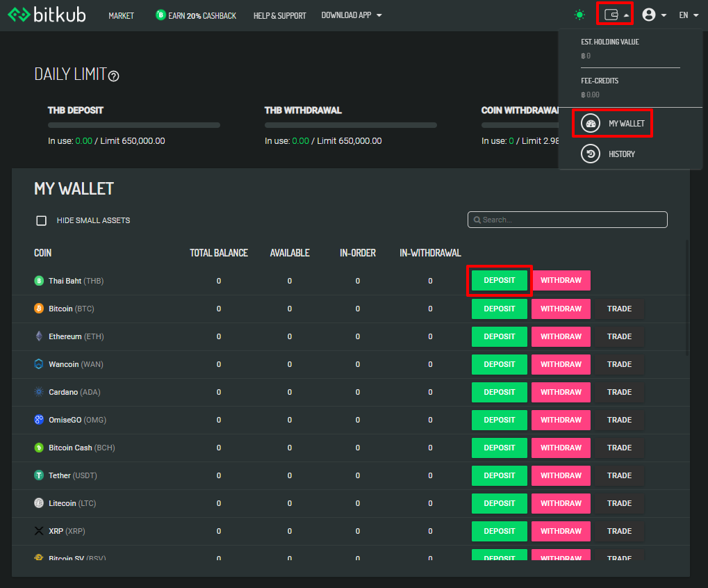Open the user account profile menu

pyautogui.click(x=654, y=15)
